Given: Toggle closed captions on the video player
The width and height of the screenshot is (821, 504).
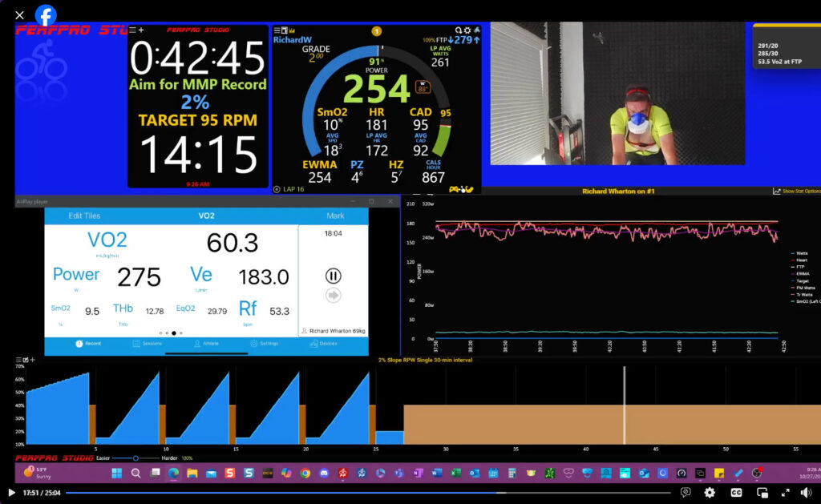Looking at the screenshot, I should point(736,493).
